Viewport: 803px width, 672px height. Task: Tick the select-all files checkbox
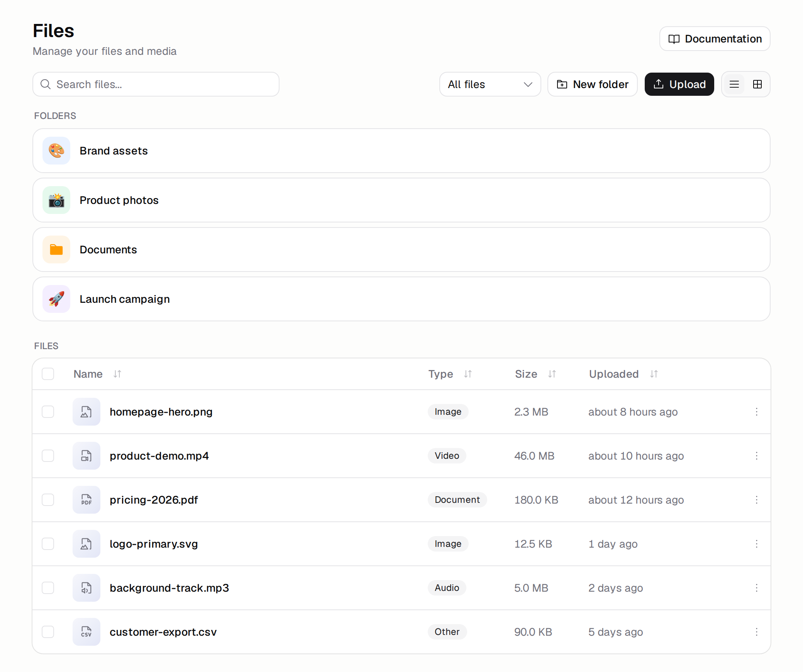pyautogui.click(x=48, y=374)
